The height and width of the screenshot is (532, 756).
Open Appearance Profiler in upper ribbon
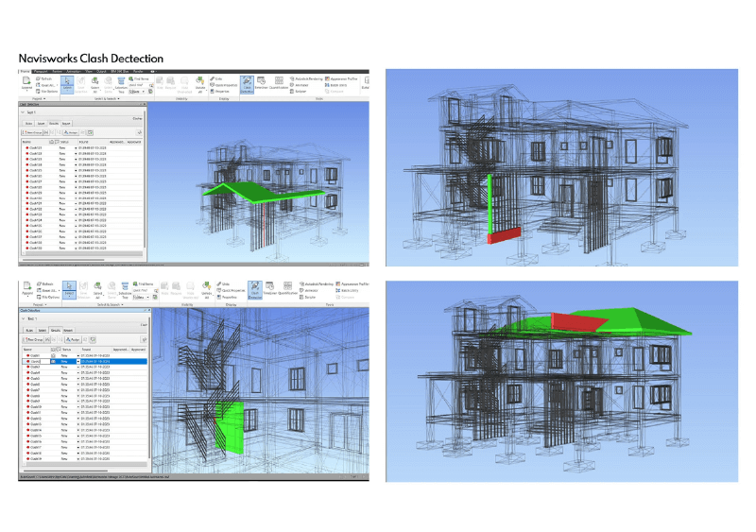coord(341,78)
